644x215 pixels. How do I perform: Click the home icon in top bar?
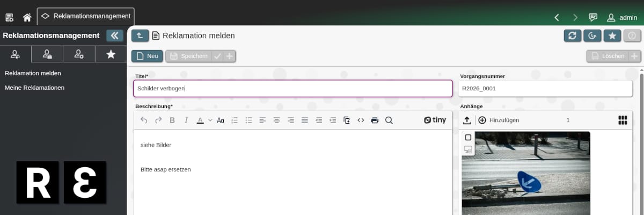[x=27, y=17]
